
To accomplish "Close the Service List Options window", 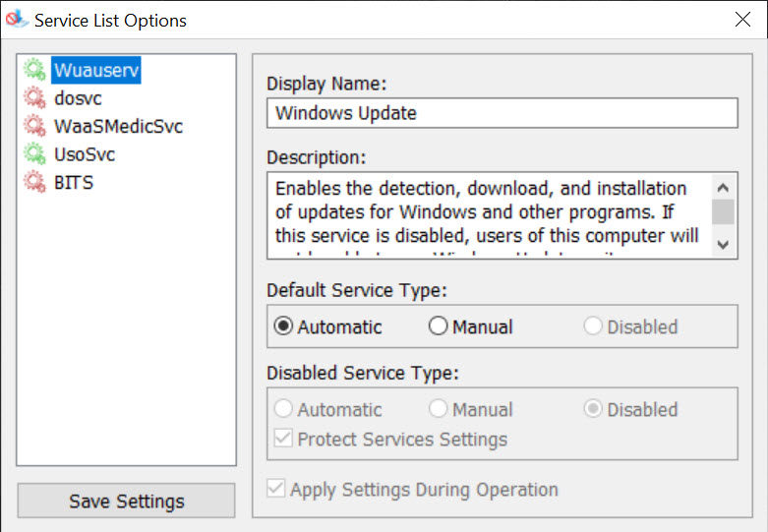I will tap(742, 20).
